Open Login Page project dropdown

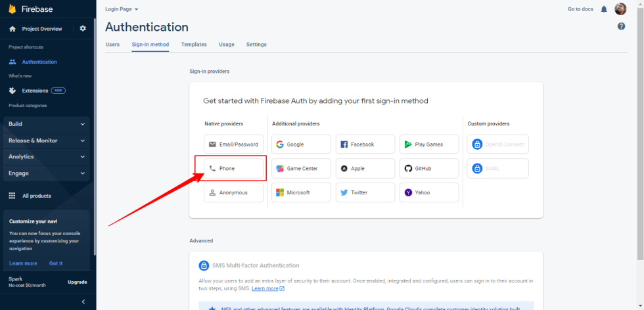(122, 9)
